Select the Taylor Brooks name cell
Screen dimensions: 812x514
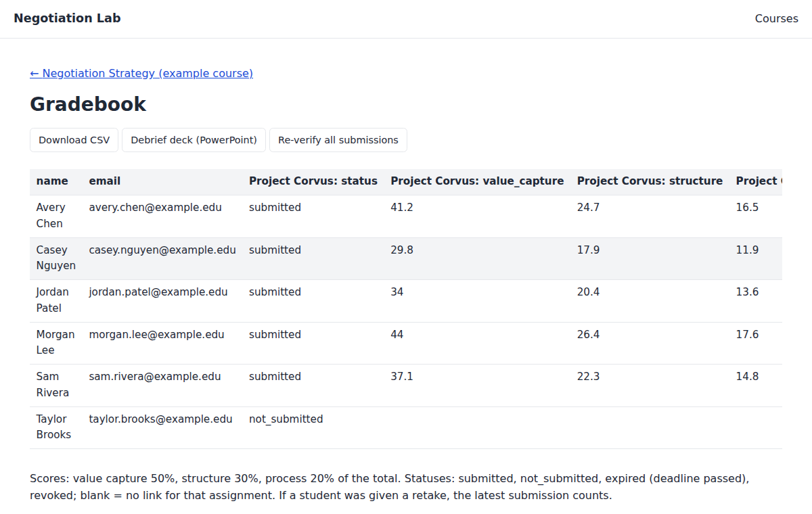pyautogui.click(x=56, y=427)
